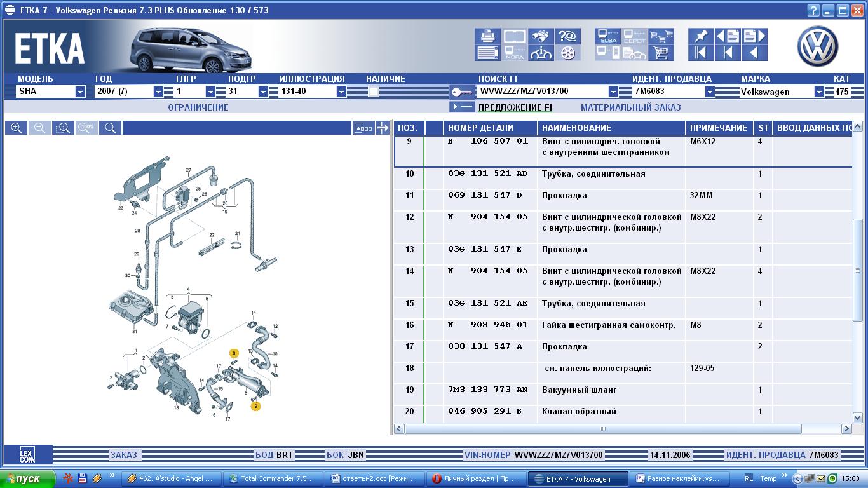Screen dimensions: 868x488
Task: Click the plain magnifier icon
Action: pyautogui.click(x=110, y=128)
